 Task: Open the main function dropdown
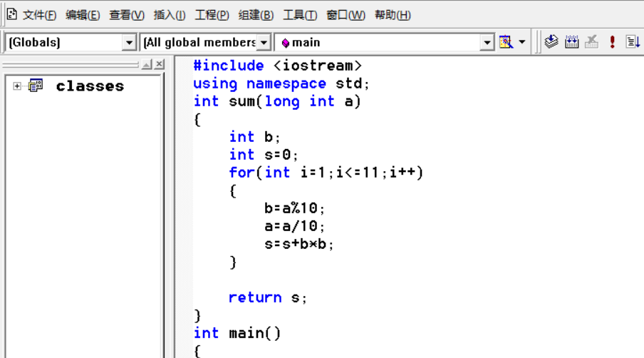487,42
